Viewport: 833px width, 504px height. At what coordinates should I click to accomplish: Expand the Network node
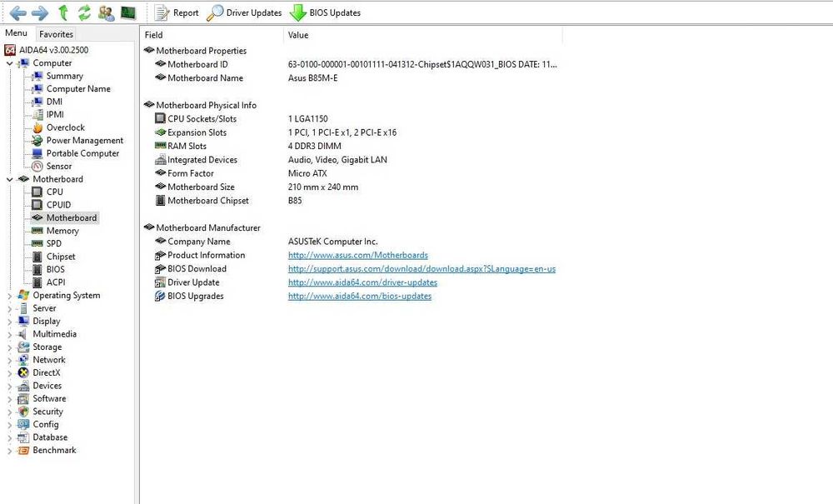tap(9, 360)
